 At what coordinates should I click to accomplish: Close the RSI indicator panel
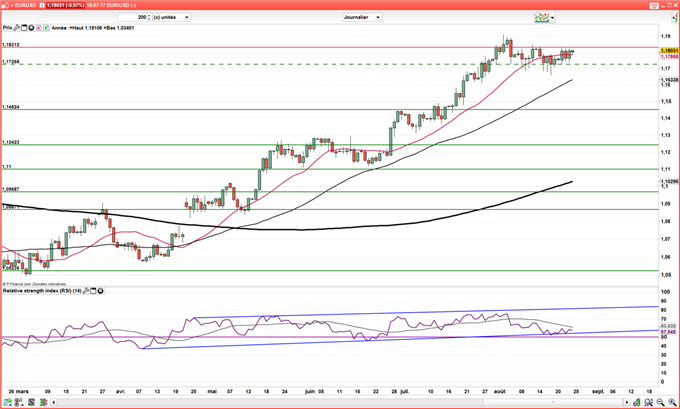point(100,291)
